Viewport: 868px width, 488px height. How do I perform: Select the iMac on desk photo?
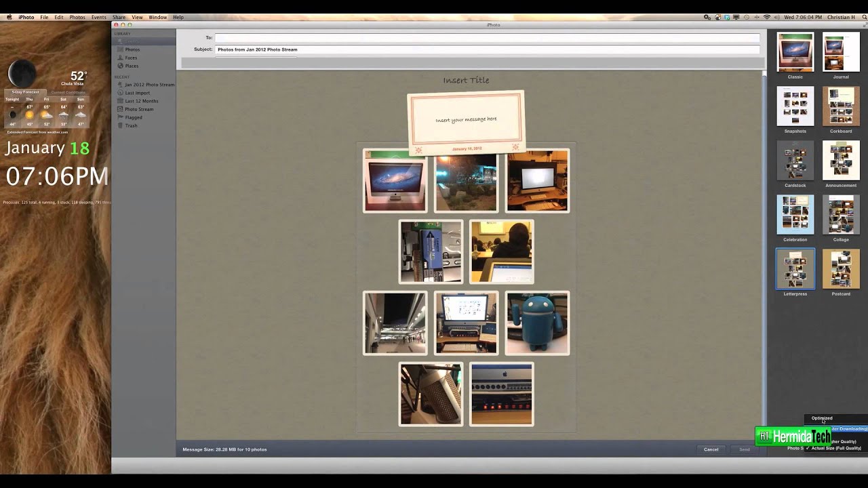(537, 181)
